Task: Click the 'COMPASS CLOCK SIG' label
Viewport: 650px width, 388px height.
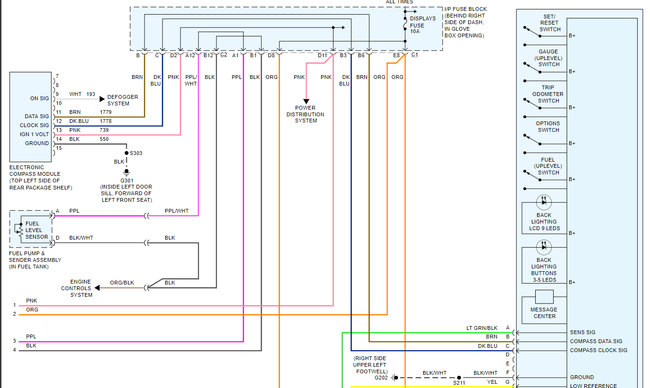Action: pyautogui.click(x=598, y=350)
